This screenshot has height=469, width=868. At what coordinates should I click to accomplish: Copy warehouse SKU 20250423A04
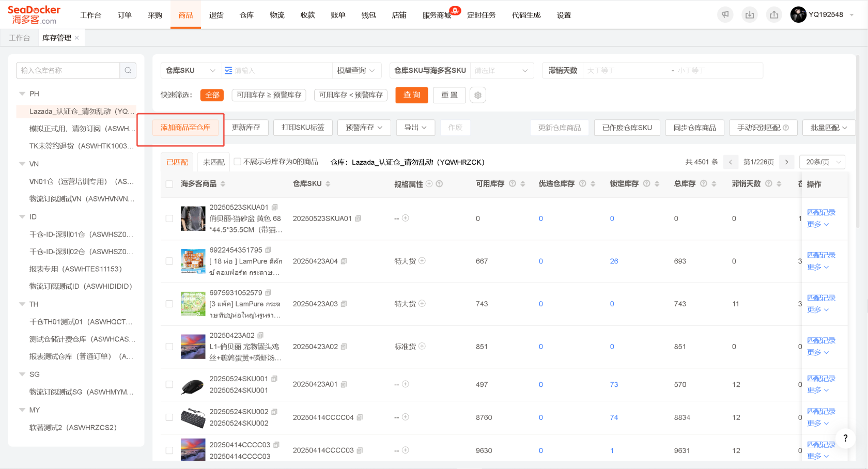(x=344, y=261)
